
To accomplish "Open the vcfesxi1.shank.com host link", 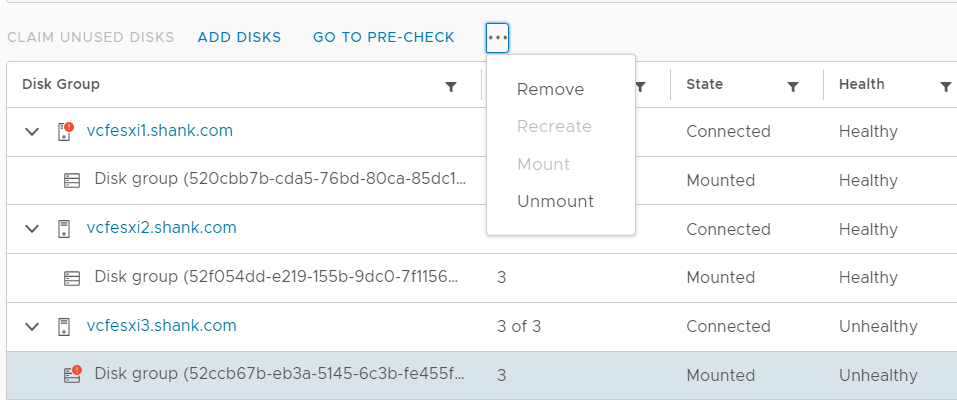I will coord(160,131).
